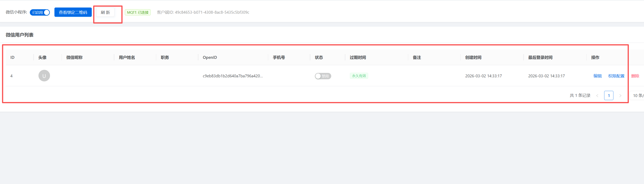
Task: Click the red 删除 link
Action: tap(635, 76)
